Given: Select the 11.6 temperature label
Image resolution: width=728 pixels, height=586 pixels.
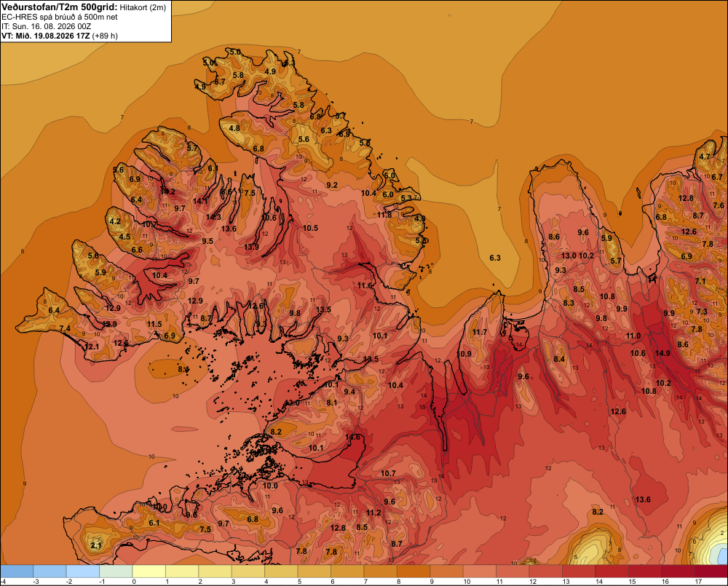Looking at the screenshot, I should tap(365, 285).
